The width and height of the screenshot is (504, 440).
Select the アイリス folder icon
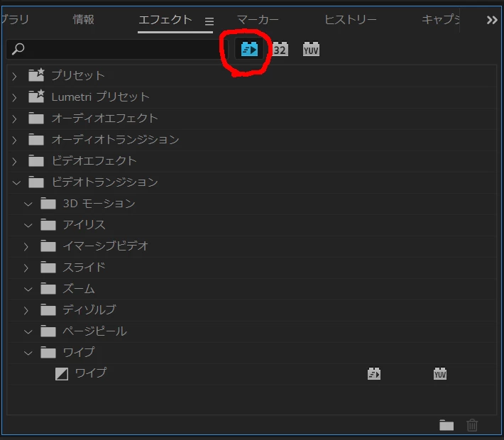tap(48, 225)
